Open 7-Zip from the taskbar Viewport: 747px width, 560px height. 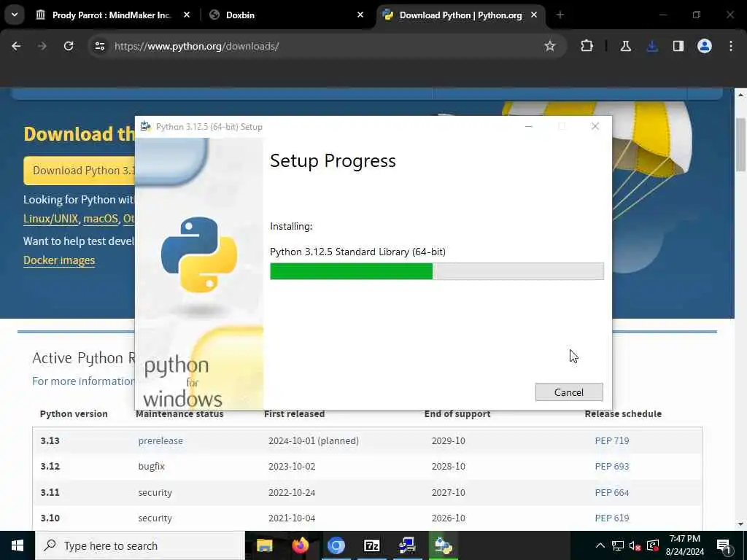[x=371, y=545]
